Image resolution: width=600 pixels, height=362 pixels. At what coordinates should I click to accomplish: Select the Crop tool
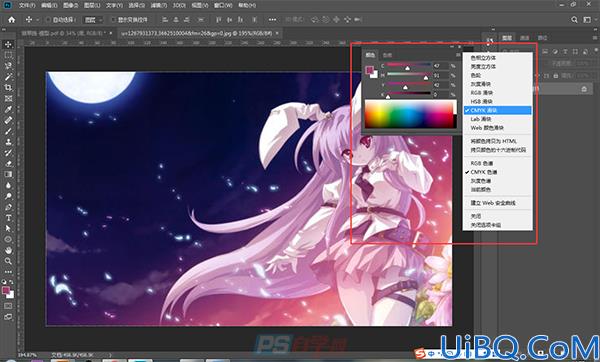pyautogui.click(x=8, y=88)
